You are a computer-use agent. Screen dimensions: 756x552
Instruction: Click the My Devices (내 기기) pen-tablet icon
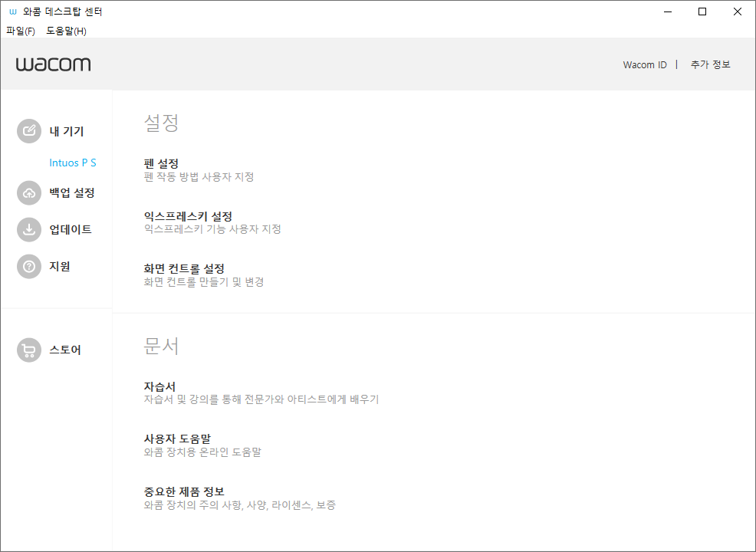click(29, 131)
